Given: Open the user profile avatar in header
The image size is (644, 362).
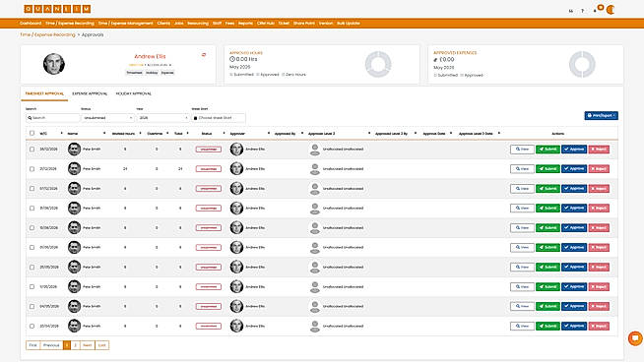Looking at the screenshot, I should (x=611, y=10).
